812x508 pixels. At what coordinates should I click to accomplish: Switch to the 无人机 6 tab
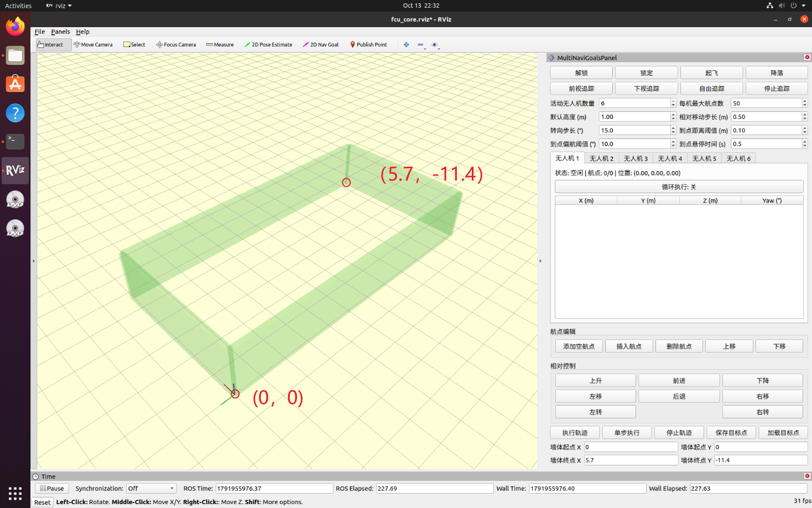(738, 159)
